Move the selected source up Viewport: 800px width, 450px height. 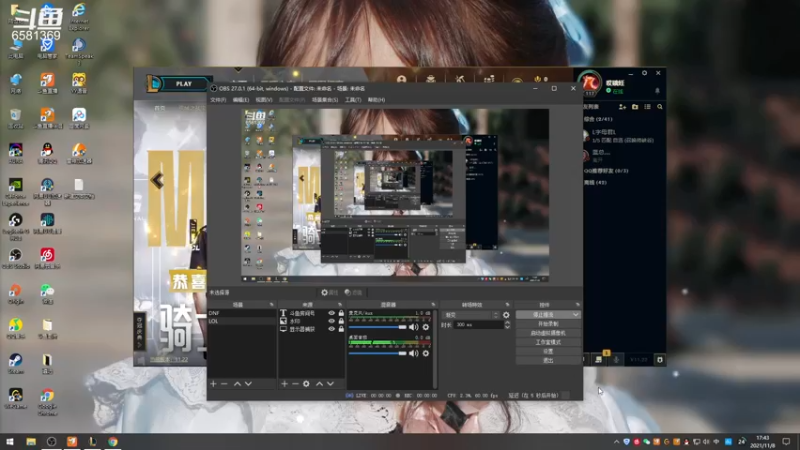click(319, 384)
